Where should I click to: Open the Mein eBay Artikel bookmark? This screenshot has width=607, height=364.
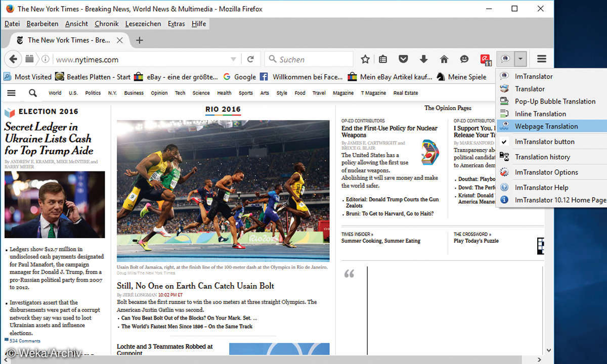tap(390, 77)
